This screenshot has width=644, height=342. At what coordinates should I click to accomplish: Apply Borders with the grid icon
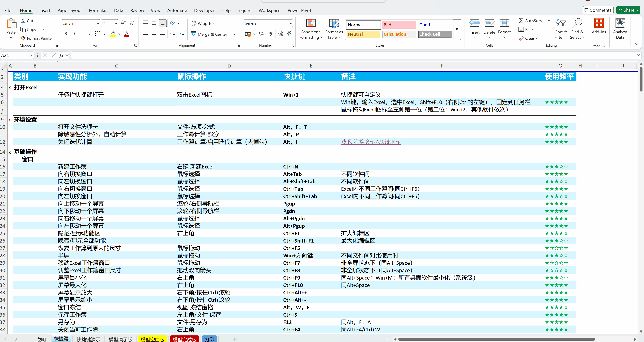98,34
